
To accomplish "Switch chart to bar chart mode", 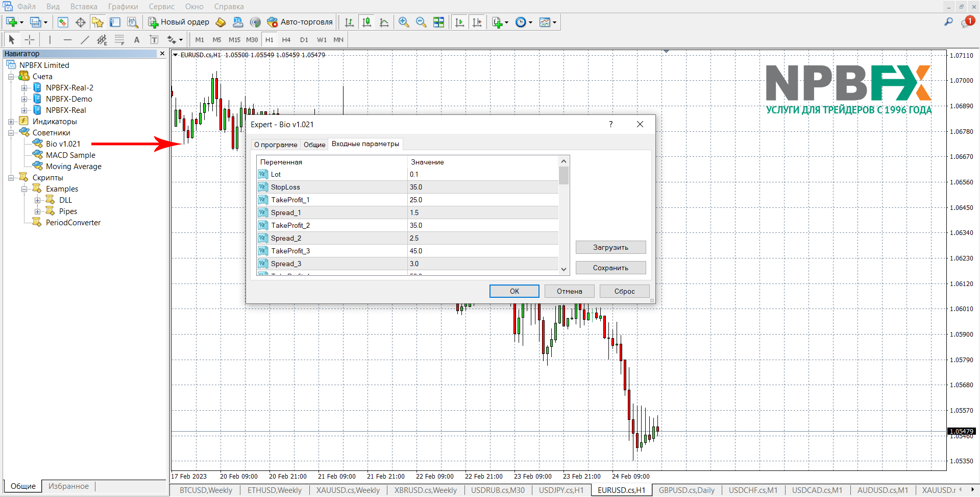I will point(349,22).
